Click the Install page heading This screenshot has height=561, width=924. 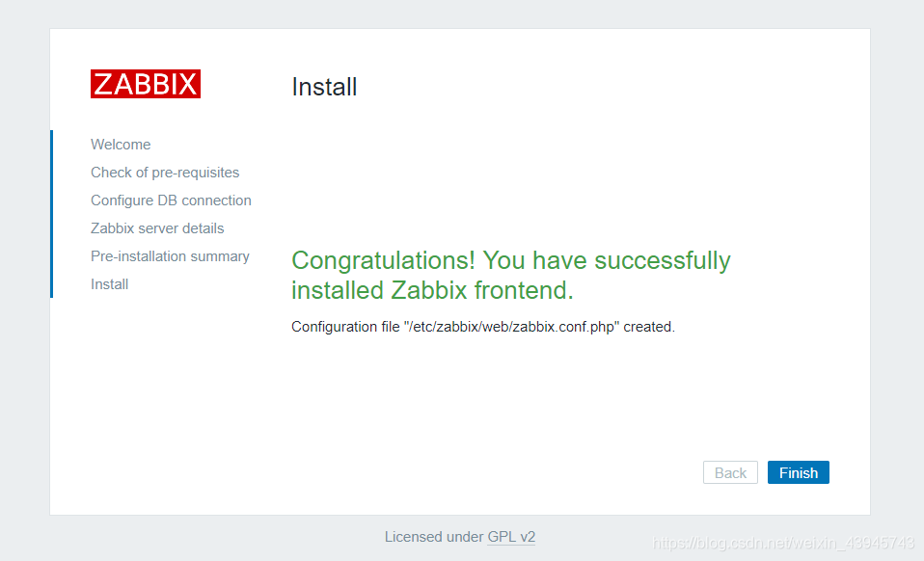click(324, 87)
